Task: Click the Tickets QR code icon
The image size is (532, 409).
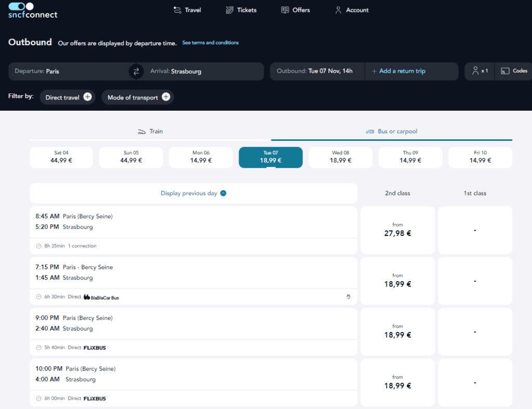Action: click(230, 10)
